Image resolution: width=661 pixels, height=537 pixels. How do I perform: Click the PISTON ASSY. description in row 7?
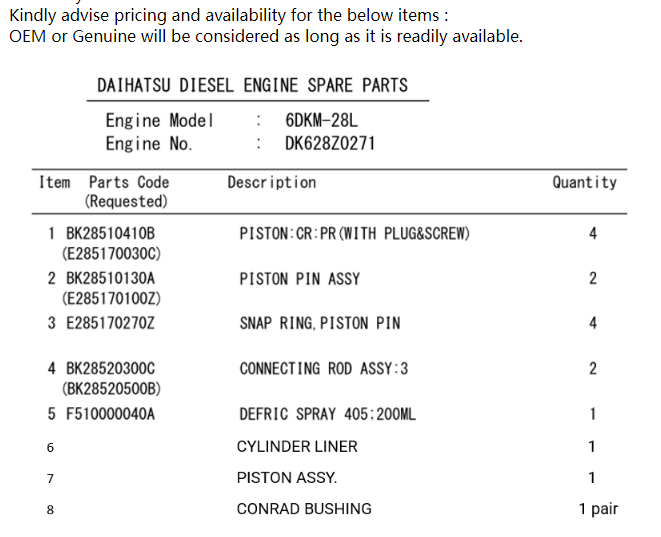(287, 478)
